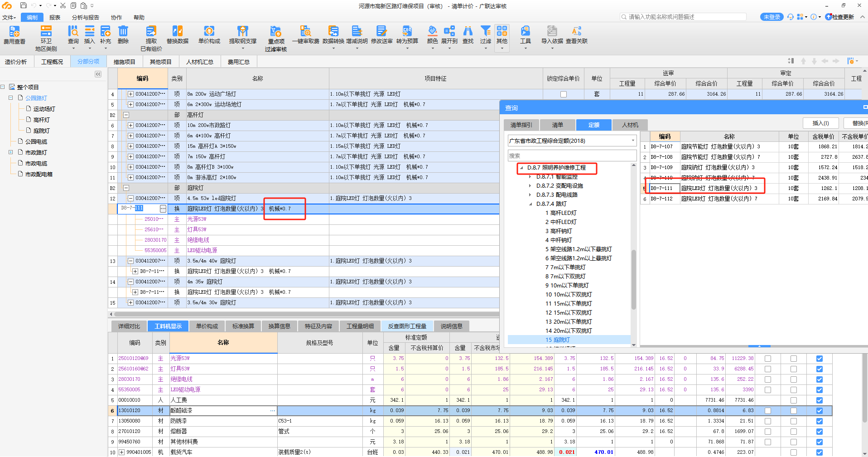Click the 未登录 login button

tap(772, 17)
